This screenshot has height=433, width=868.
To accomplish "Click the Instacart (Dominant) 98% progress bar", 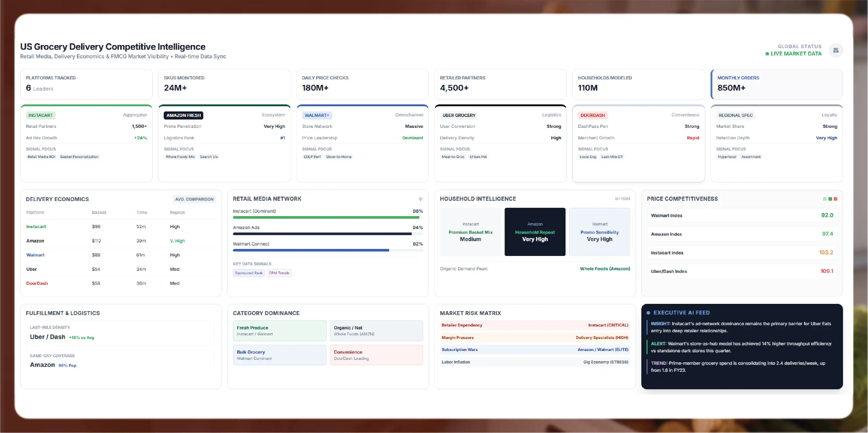I will coord(328,217).
